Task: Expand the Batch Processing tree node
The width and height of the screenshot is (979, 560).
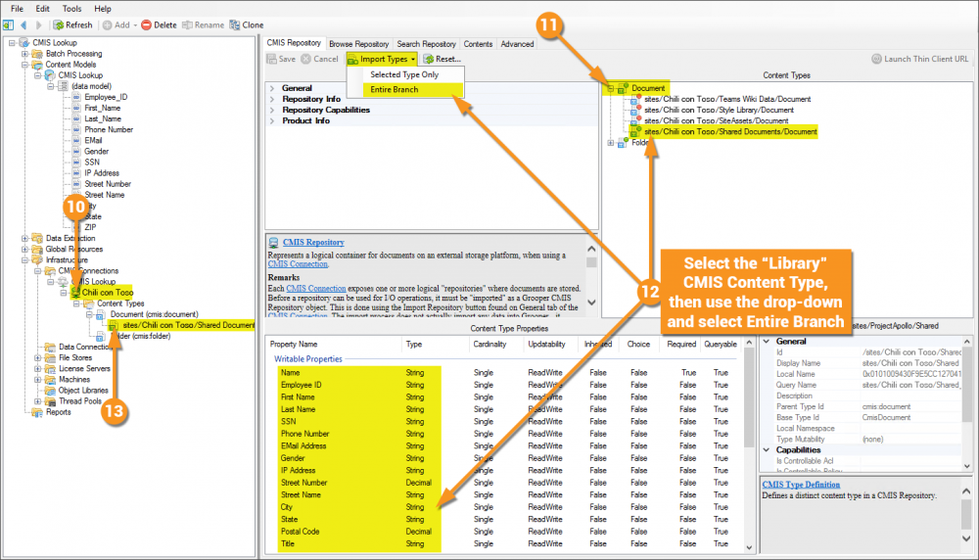Action: [x=25, y=54]
